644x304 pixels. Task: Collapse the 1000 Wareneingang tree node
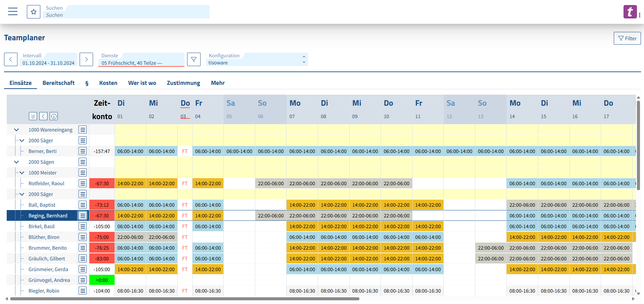[x=16, y=130]
